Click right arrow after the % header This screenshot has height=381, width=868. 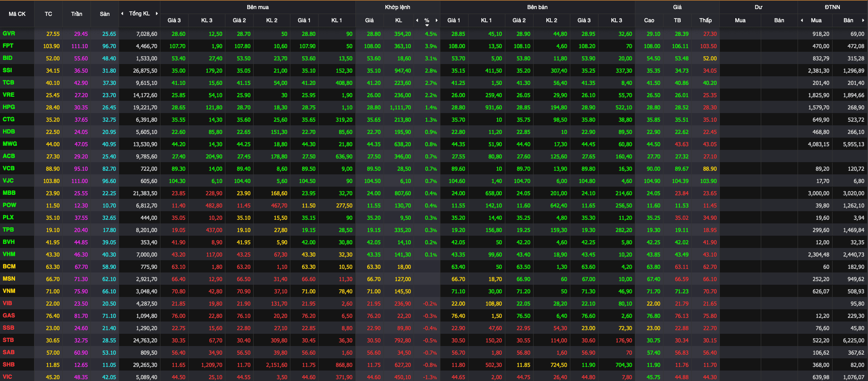[x=437, y=20]
